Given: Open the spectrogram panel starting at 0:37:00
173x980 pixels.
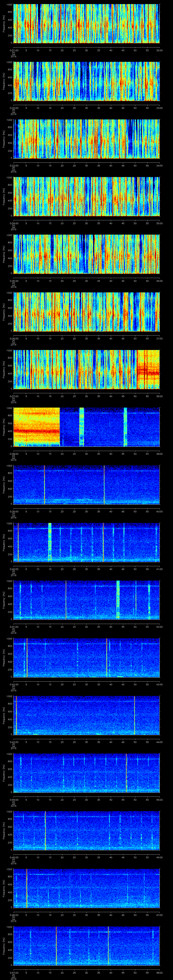Looking at the screenshot, I should click(x=87, y=369).
